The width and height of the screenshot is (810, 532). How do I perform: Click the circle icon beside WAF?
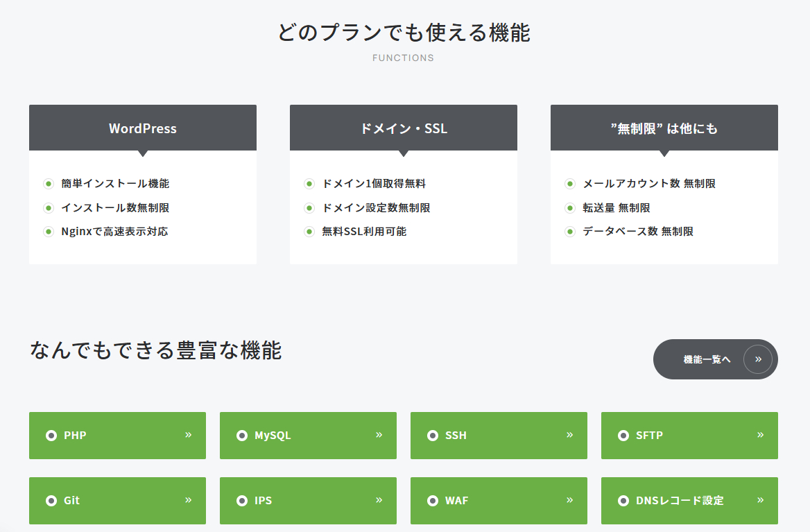432,501
